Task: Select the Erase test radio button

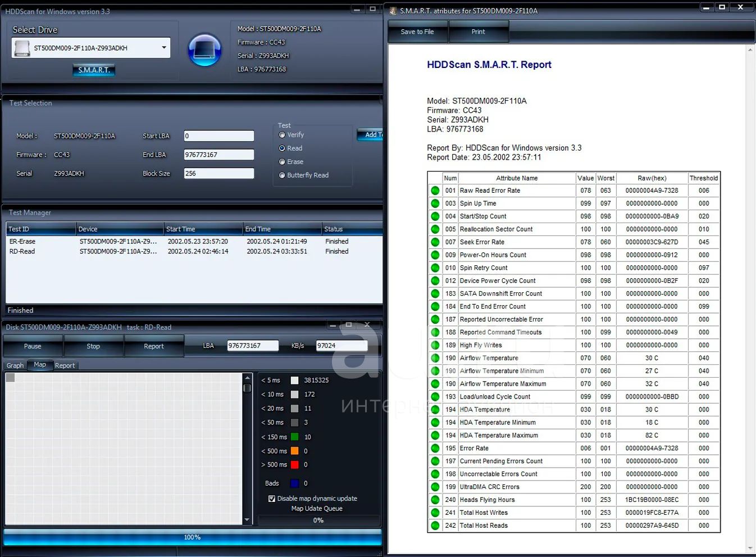Action: click(282, 162)
